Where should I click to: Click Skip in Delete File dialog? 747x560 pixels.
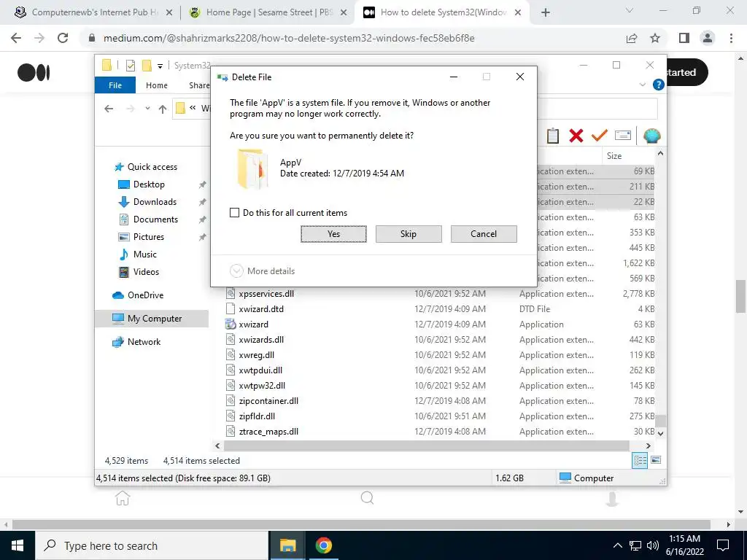point(409,234)
